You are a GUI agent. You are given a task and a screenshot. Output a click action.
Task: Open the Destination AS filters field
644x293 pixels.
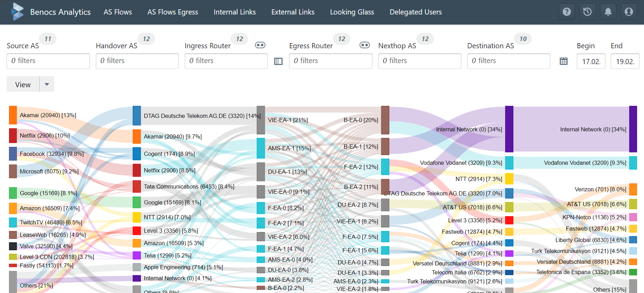click(508, 61)
